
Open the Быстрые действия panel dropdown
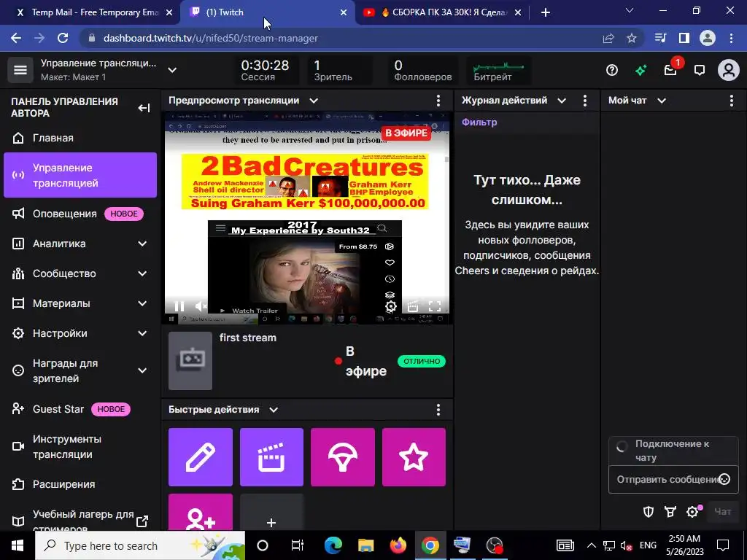pos(274,410)
